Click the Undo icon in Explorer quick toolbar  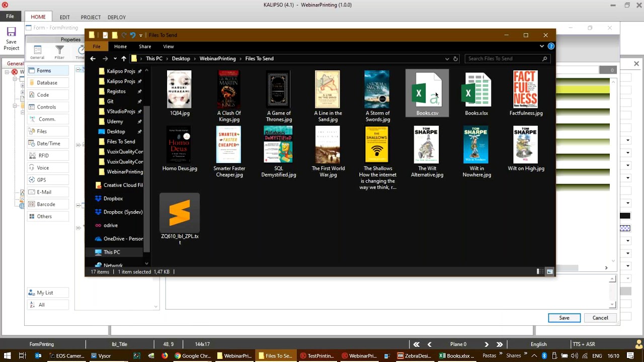pyautogui.click(x=132, y=35)
